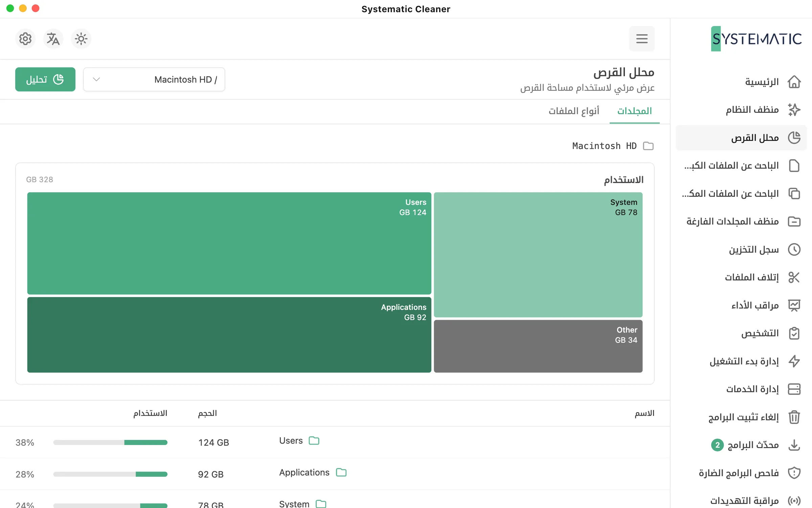Open محدّث البرامج software updater
812x508 pixels.
click(741, 445)
